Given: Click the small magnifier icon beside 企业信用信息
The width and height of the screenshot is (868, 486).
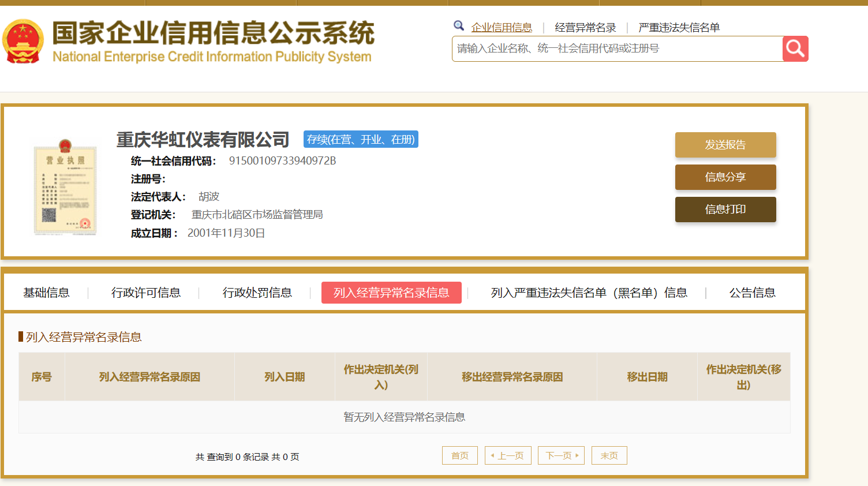Looking at the screenshot, I should (x=459, y=25).
